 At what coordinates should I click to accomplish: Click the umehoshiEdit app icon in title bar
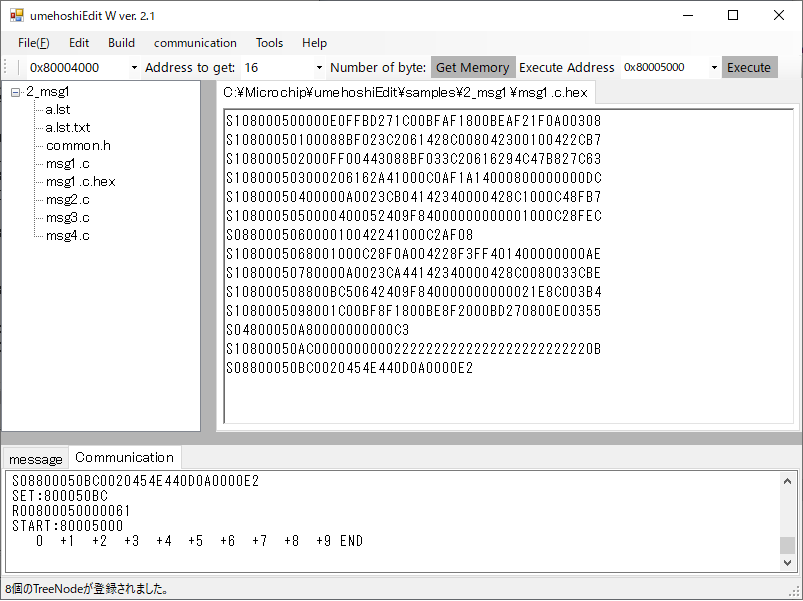[16, 16]
